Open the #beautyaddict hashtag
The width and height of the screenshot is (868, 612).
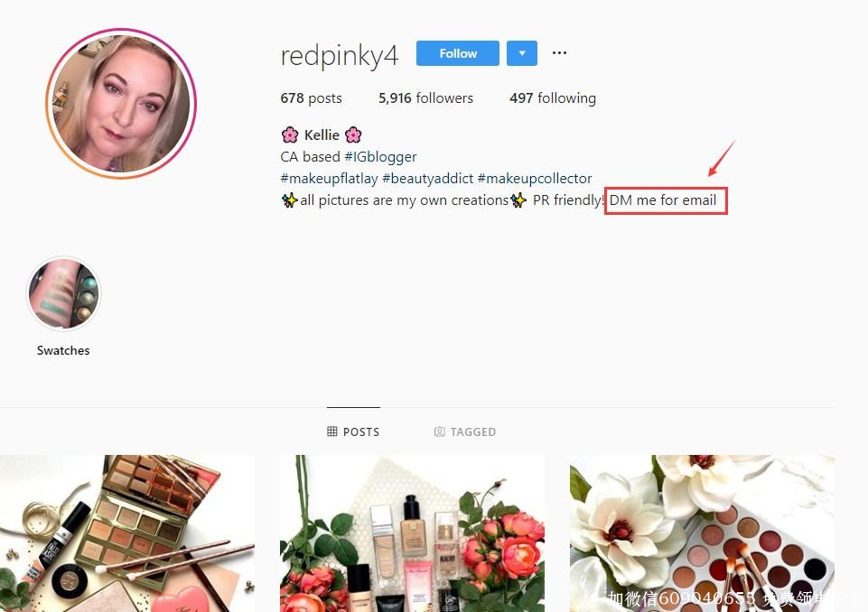pos(427,178)
